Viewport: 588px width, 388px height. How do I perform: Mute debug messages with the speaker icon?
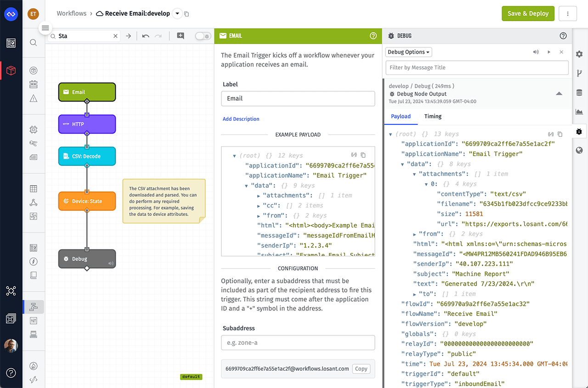[x=536, y=52]
